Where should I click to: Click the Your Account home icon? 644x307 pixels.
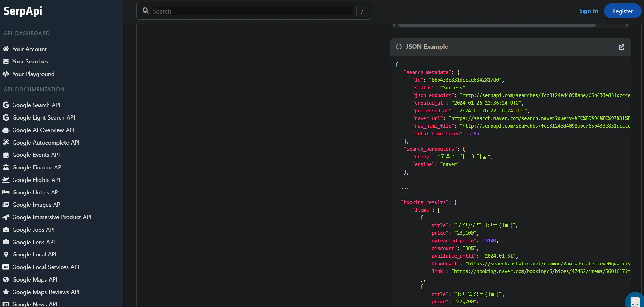click(x=6, y=49)
